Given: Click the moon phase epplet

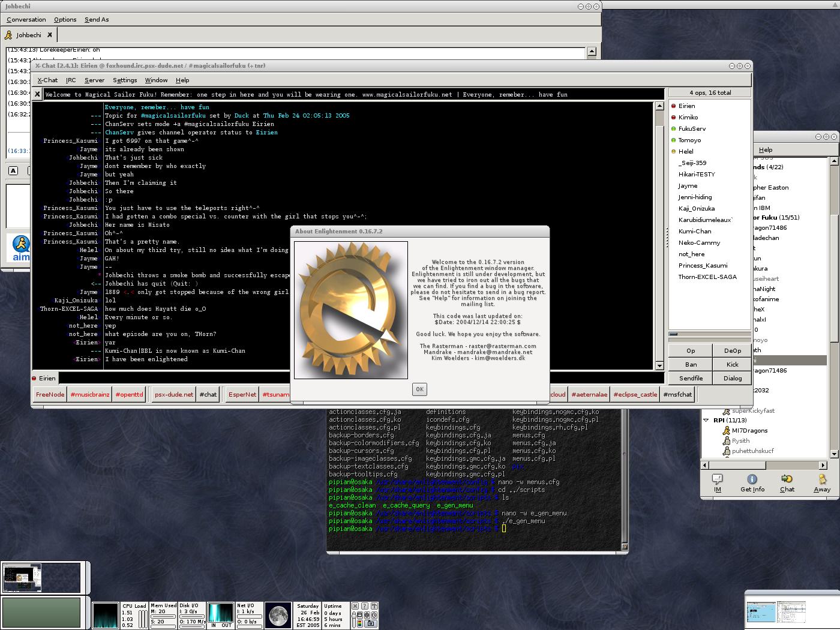Looking at the screenshot, I should 278,616.
